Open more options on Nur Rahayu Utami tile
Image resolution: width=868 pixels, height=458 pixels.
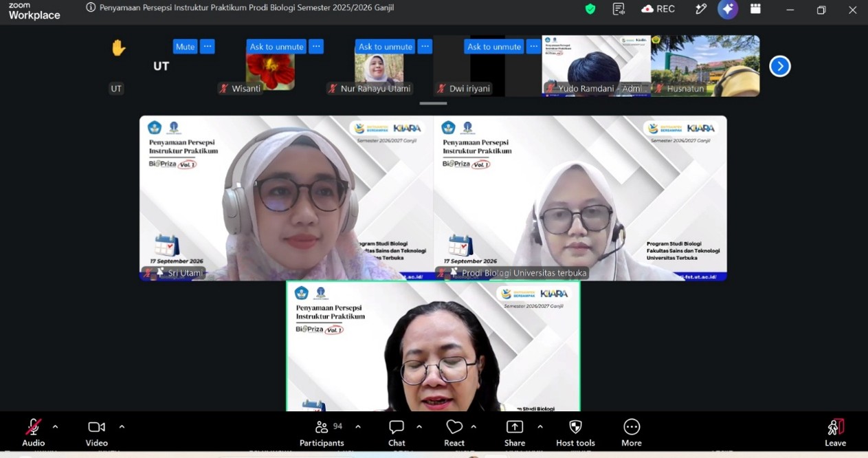(x=425, y=47)
